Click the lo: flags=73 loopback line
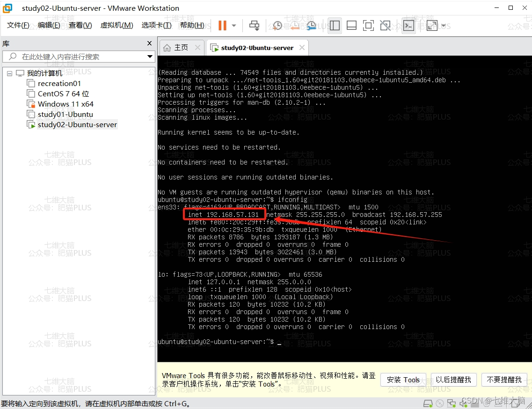 [x=240, y=274]
